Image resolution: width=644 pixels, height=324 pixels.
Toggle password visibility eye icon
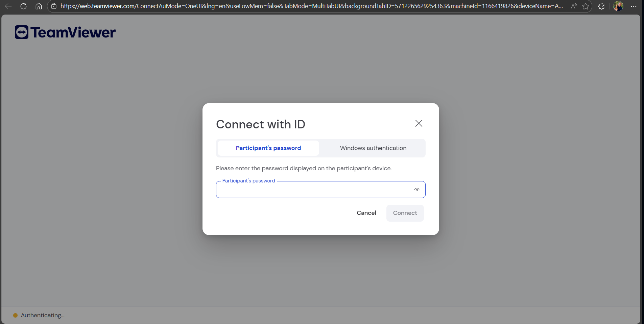(417, 190)
